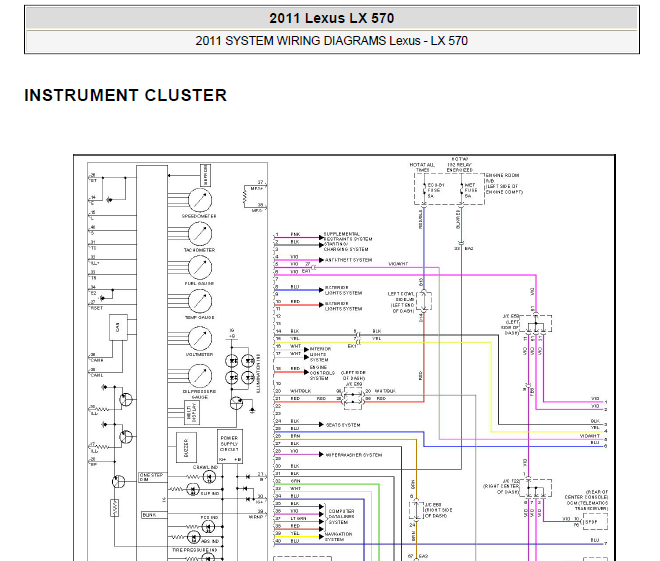Click the oil pressure gauge symbol
The image size is (660, 561).
coord(200,376)
